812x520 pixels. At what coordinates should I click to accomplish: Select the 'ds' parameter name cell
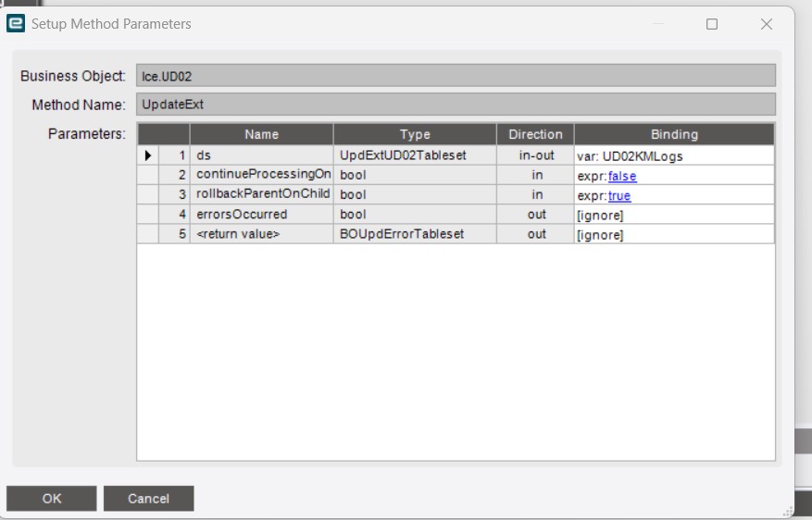[261, 155]
